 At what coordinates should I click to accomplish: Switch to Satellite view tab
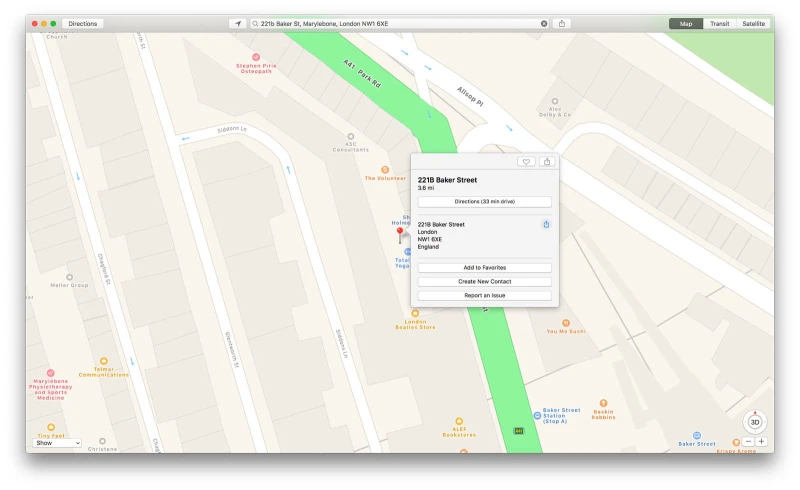point(754,23)
